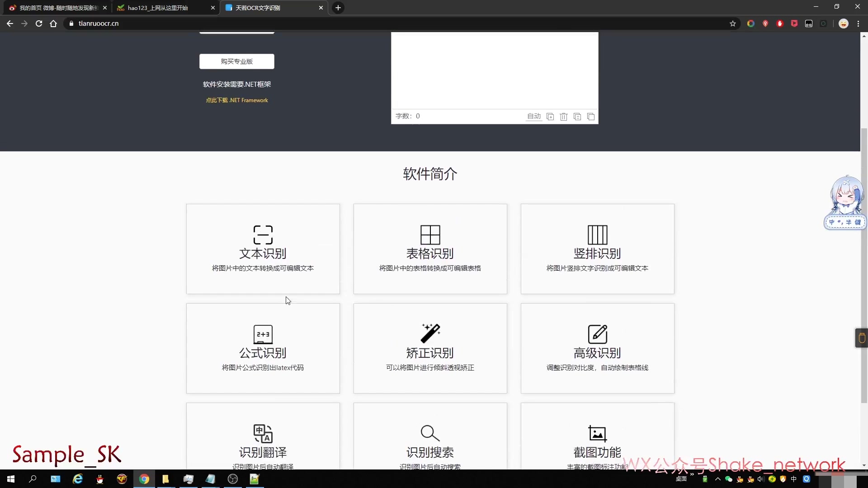Screen dimensions: 868x488
Task: Select the 高级识别 edit icon
Action: [x=598, y=334]
